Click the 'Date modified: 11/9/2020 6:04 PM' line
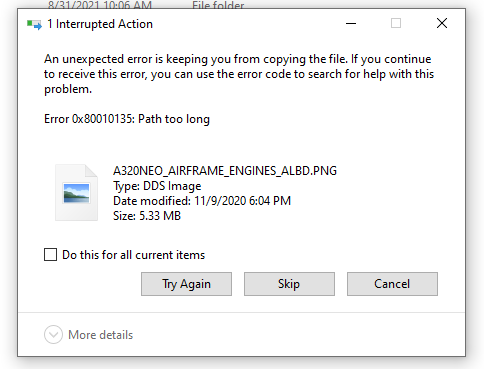Screen dimensions: 484x369 click(x=202, y=201)
